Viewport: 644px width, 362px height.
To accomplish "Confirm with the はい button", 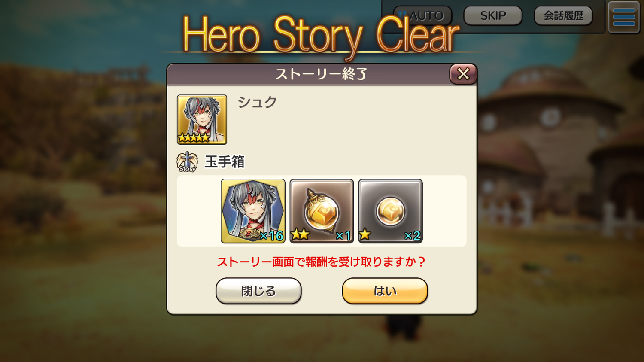I will click(385, 291).
